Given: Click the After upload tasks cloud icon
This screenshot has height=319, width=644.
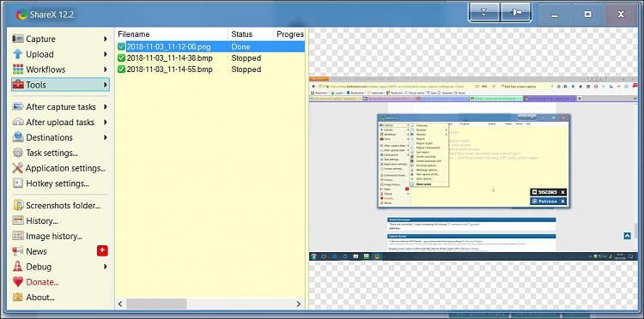Looking at the screenshot, I should [18, 122].
